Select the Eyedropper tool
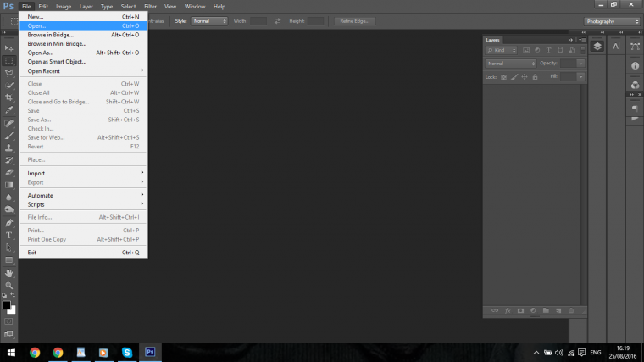The image size is (644, 362). [x=8, y=110]
